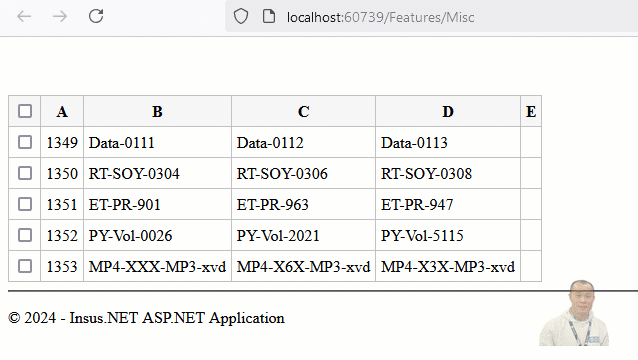
Task: Click the localhost address bar URL
Action: 380,17
